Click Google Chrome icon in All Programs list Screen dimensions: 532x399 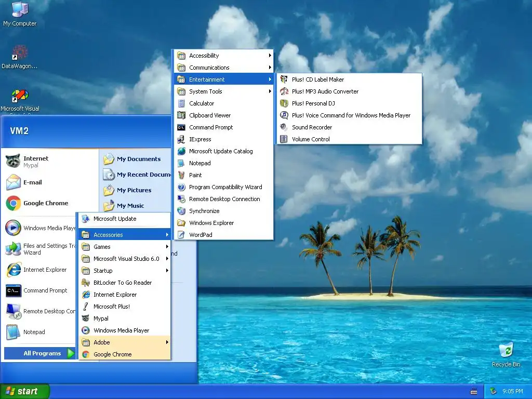coord(86,354)
